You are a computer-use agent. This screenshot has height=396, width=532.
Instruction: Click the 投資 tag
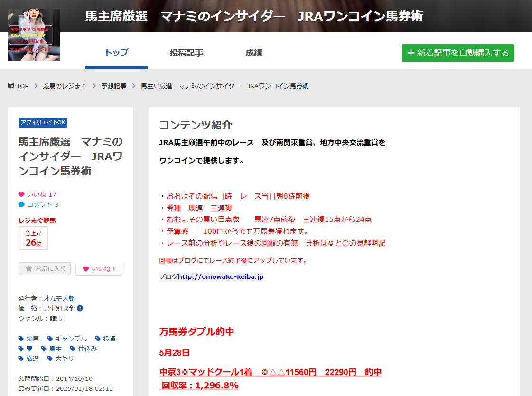109,339
